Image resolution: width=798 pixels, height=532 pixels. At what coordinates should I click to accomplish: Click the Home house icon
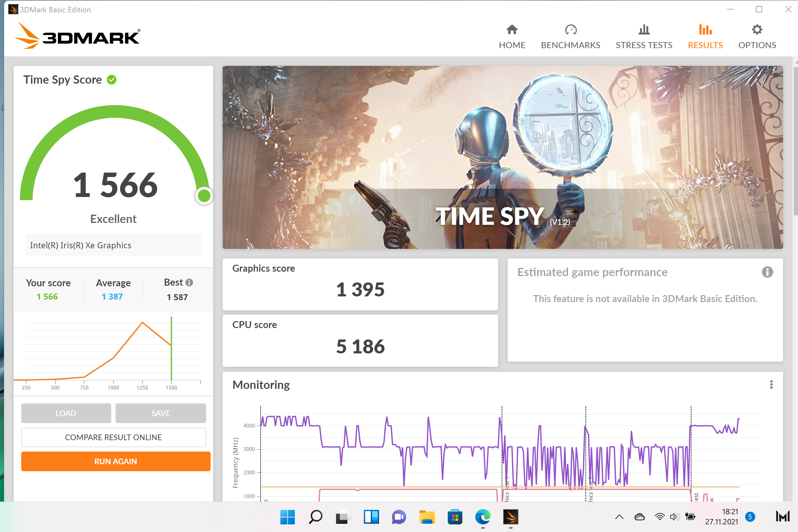point(512,30)
